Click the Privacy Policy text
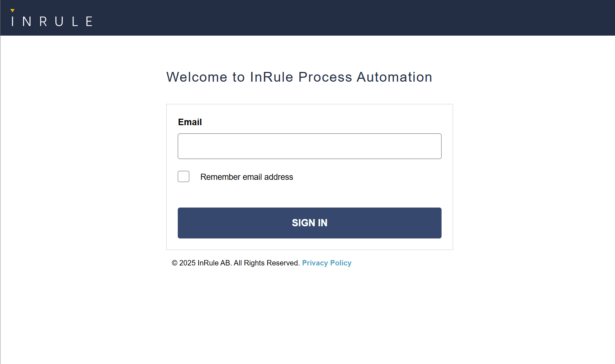Screen dimensions: 615x364 327,263
